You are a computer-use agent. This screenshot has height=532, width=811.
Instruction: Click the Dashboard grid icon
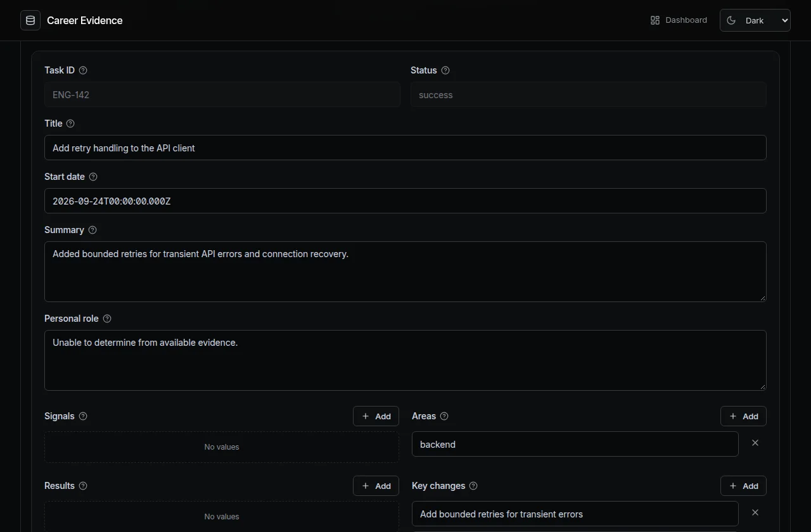coord(655,20)
